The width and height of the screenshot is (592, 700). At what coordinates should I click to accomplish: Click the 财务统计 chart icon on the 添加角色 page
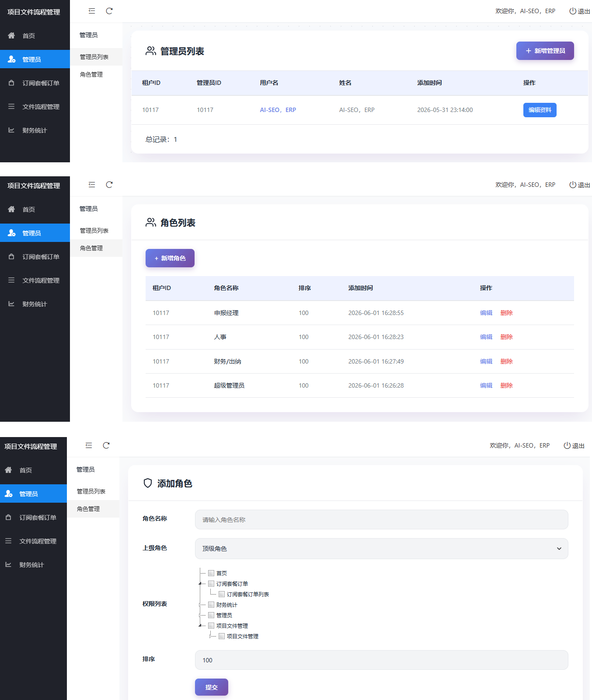(x=8, y=564)
